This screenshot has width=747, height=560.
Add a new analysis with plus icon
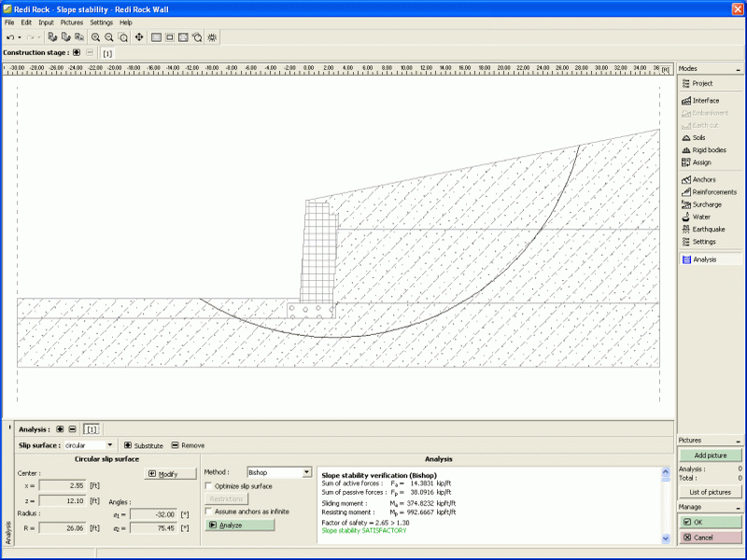[61, 429]
